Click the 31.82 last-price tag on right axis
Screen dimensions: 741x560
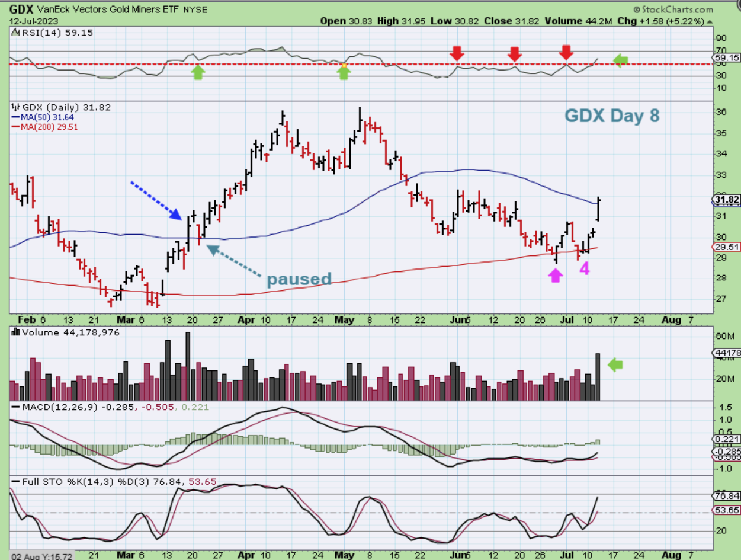coord(727,200)
